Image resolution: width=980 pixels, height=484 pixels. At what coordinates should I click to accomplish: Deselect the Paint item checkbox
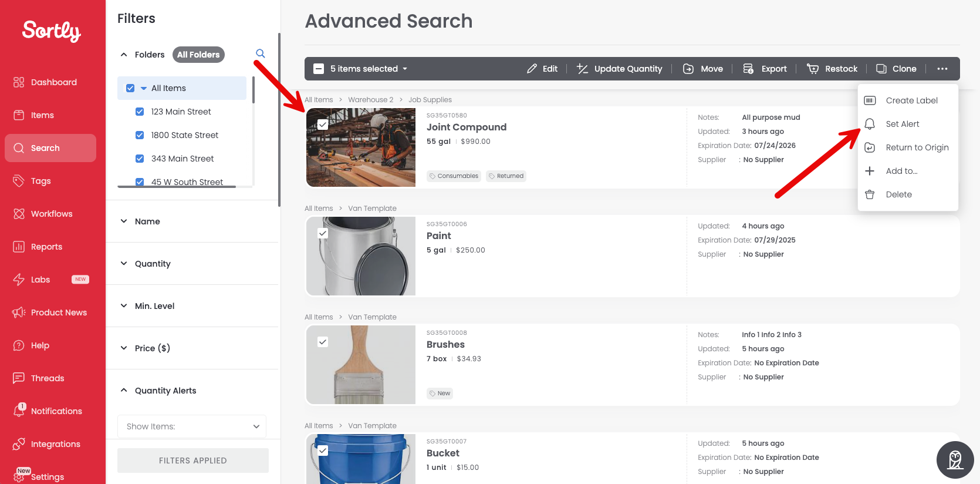pos(323,233)
